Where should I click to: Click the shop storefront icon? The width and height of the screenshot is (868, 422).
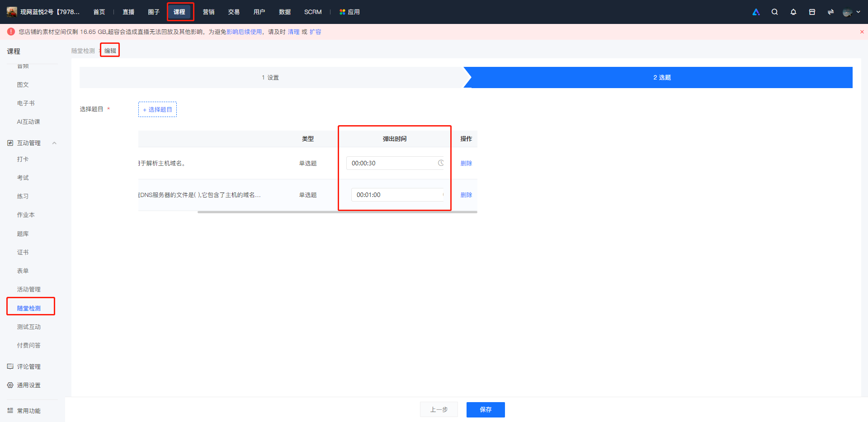tap(812, 12)
